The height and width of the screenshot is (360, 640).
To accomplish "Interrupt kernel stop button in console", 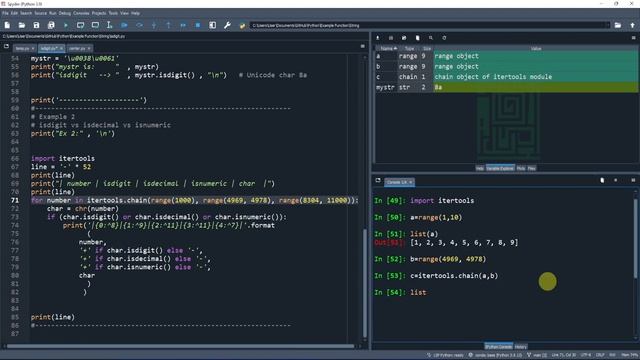I will point(616,180).
